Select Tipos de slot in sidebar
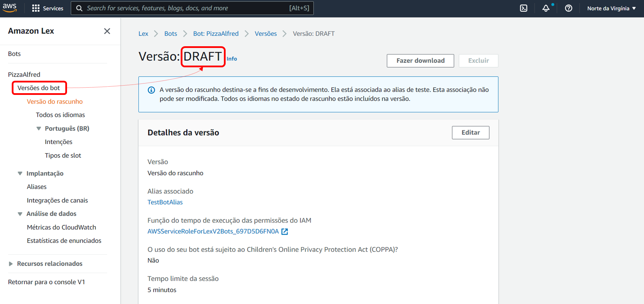Viewport: 644px width, 304px height. 63,155
